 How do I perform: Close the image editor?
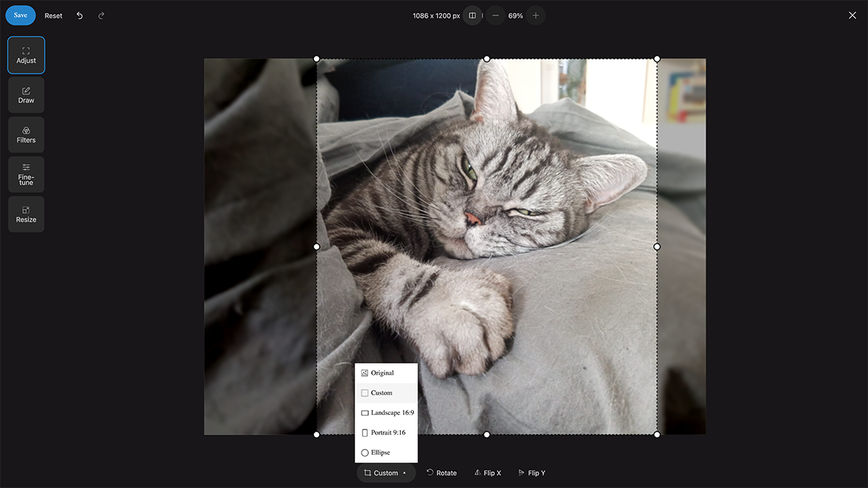pyautogui.click(x=852, y=15)
